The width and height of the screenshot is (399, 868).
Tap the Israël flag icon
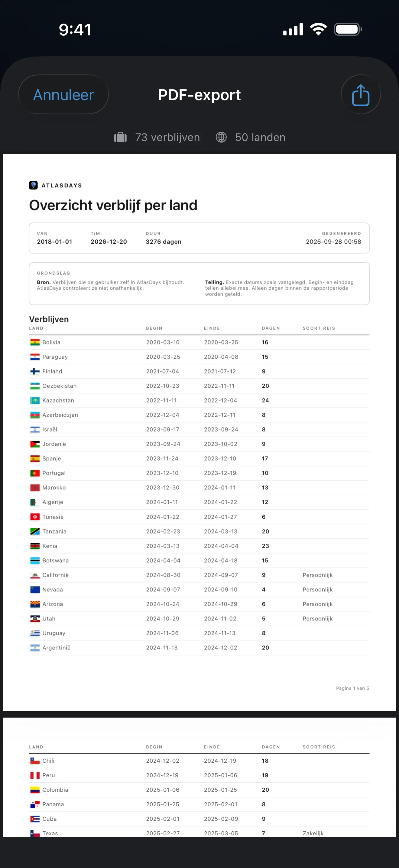click(x=35, y=429)
